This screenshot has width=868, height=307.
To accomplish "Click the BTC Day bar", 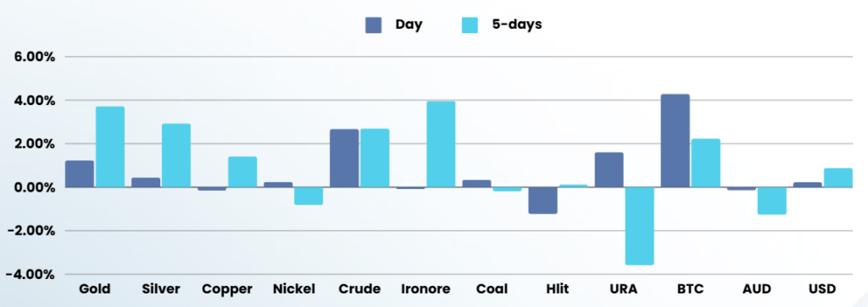I will [x=676, y=141].
